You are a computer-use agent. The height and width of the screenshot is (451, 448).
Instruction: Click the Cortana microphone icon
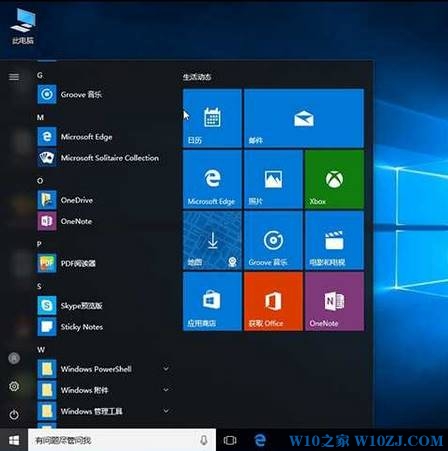pyautogui.click(x=204, y=440)
